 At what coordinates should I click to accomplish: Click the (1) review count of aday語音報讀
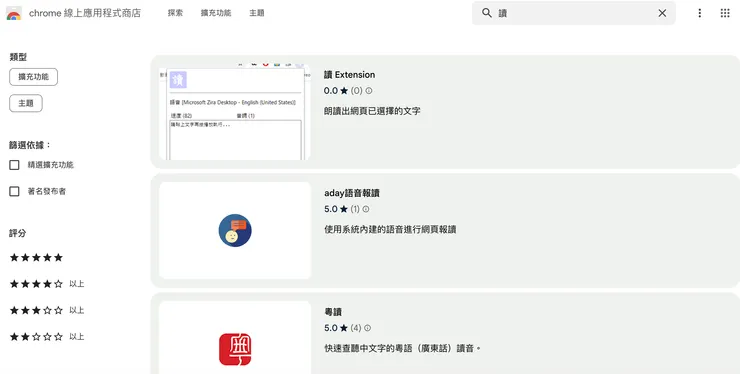tap(355, 209)
